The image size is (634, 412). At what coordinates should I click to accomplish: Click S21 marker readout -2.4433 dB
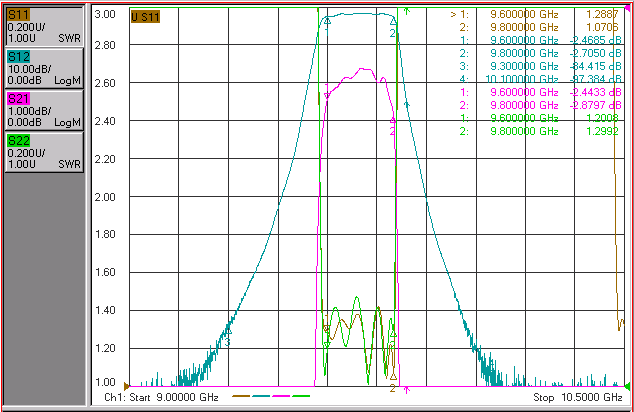[595, 92]
